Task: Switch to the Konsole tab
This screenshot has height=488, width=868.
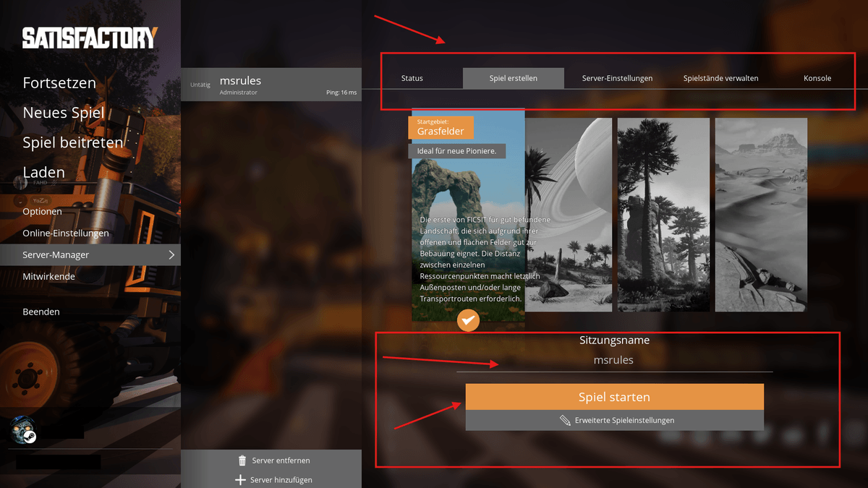Action: (817, 78)
